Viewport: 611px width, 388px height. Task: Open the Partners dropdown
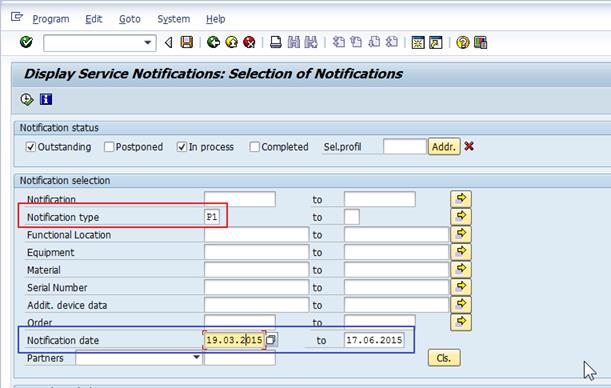coord(196,358)
